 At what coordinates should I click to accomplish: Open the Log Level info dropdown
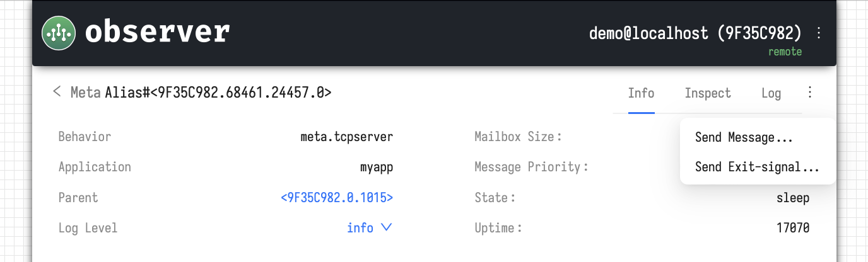pyautogui.click(x=360, y=228)
